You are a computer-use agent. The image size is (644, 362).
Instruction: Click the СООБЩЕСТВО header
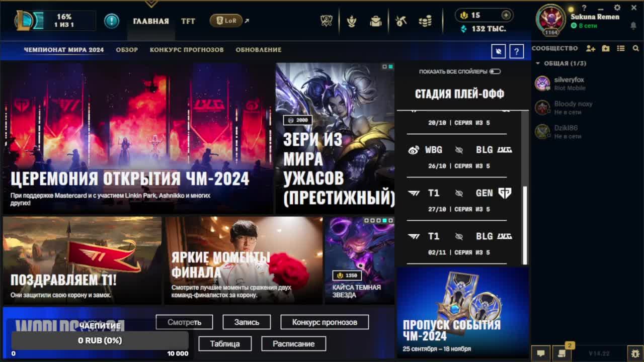click(555, 48)
